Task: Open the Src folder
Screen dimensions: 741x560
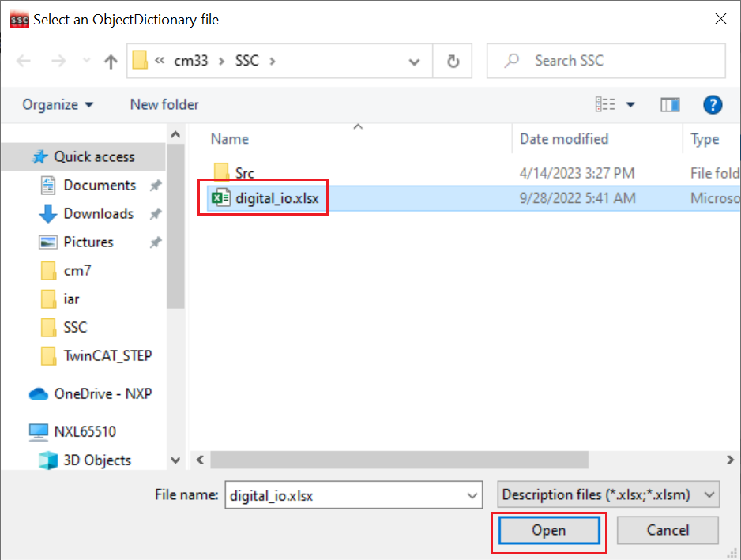Action: pos(244,173)
